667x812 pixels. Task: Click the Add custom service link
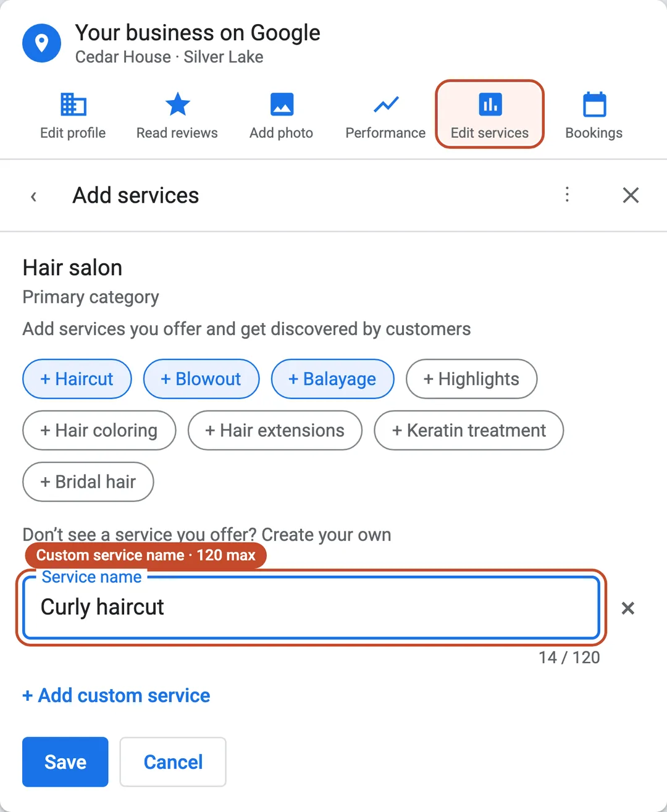116,695
